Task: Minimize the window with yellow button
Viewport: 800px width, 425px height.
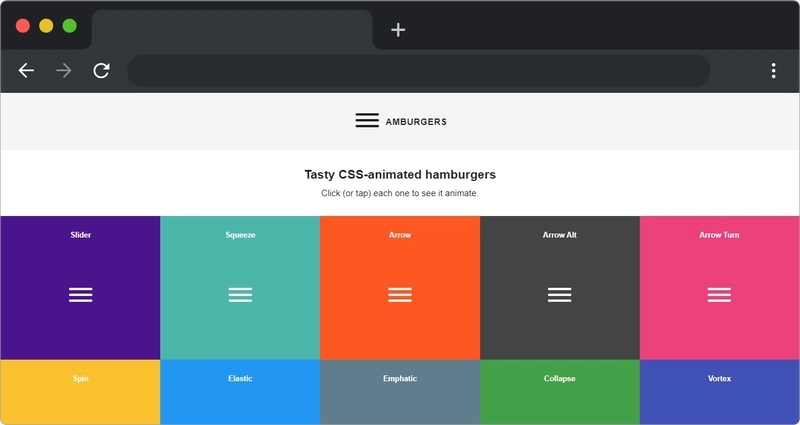Action: click(x=46, y=26)
